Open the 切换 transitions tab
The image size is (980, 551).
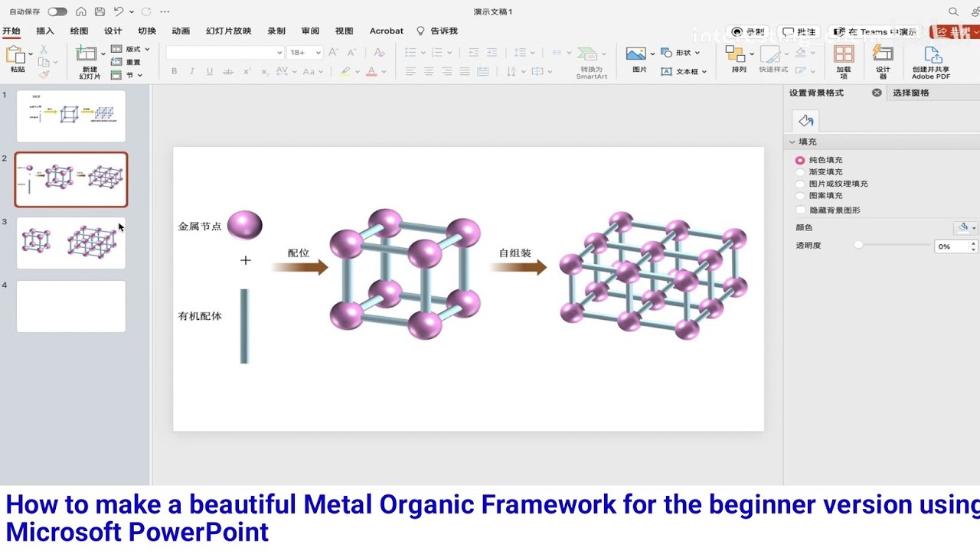pyautogui.click(x=147, y=31)
